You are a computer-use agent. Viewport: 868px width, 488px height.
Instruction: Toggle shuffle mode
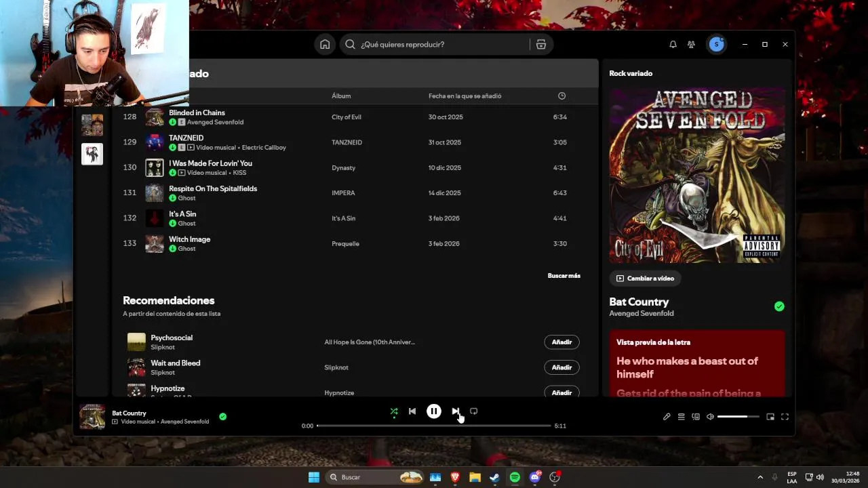point(394,411)
